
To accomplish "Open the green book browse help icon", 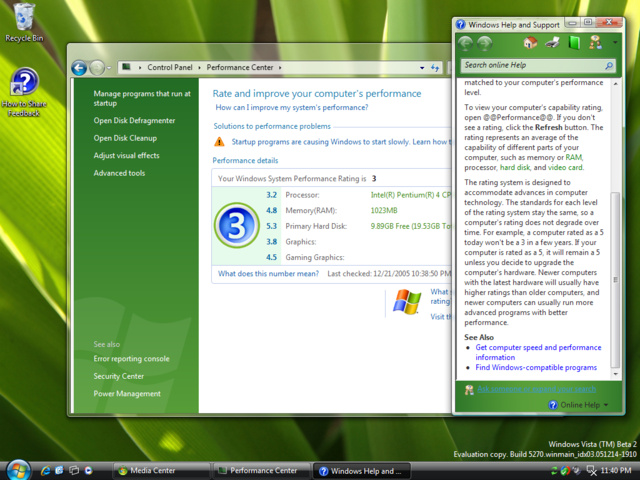I will pyautogui.click(x=574, y=42).
